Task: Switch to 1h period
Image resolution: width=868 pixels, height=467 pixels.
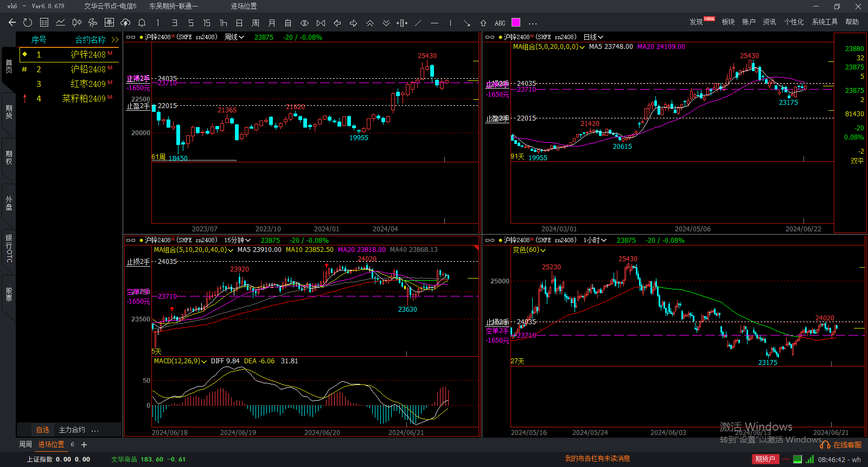Action: (223, 23)
